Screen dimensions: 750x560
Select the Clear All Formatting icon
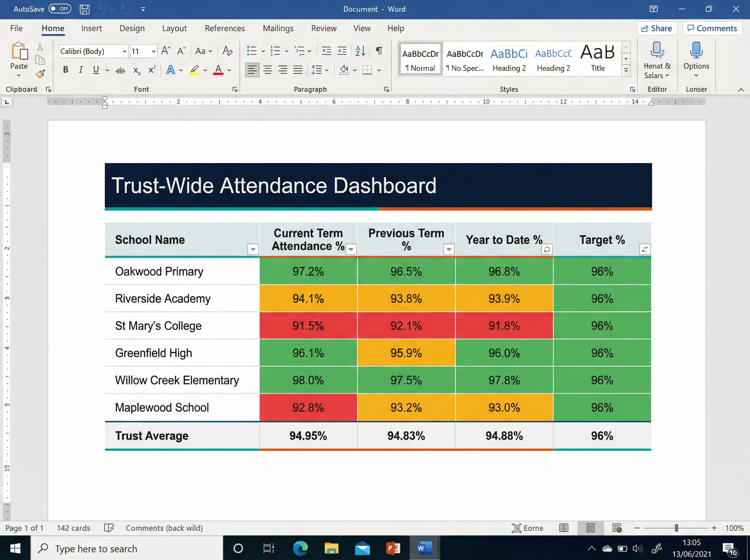point(227,51)
